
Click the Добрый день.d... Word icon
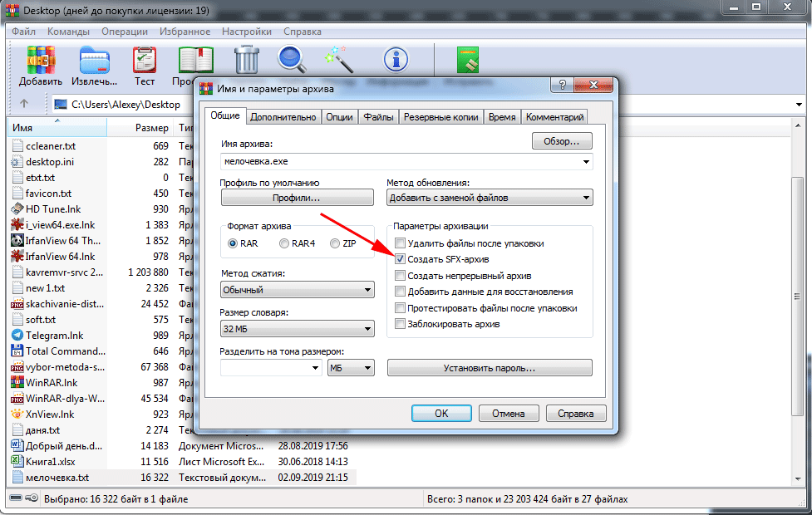tap(17, 446)
